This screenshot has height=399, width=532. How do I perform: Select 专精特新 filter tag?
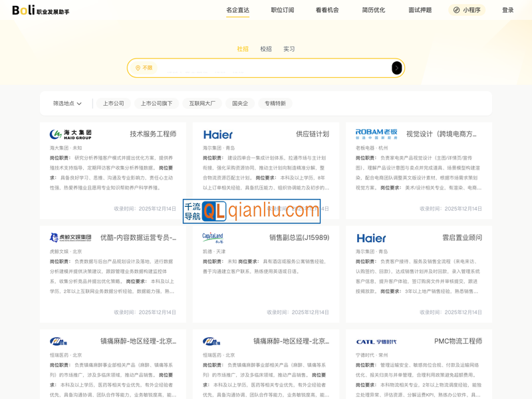(x=275, y=104)
